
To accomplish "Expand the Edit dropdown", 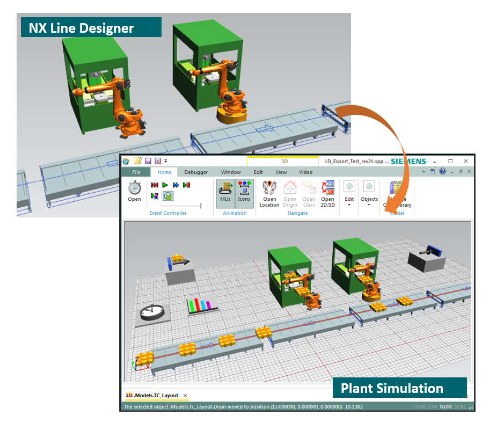I will [349, 193].
